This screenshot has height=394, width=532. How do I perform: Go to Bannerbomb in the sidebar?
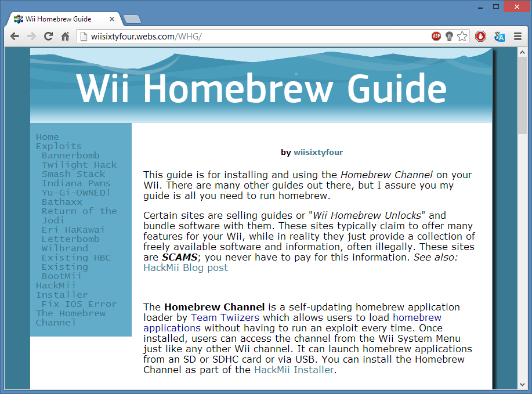click(71, 156)
